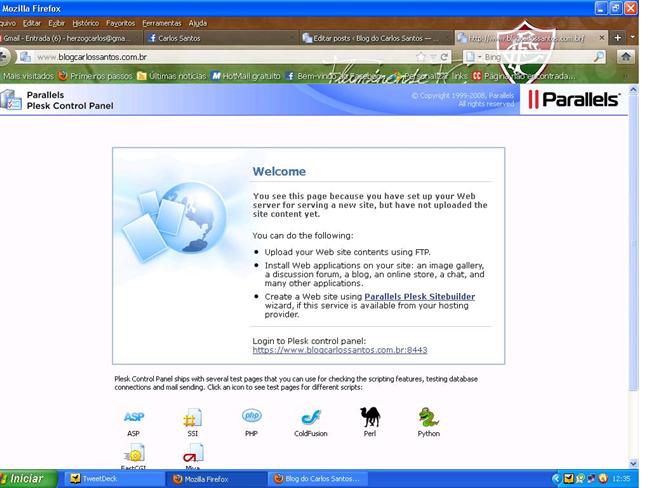Open the Primeiros passos bookmark
The width and height of the screenshot is (650, 488).
pos(95,76)
